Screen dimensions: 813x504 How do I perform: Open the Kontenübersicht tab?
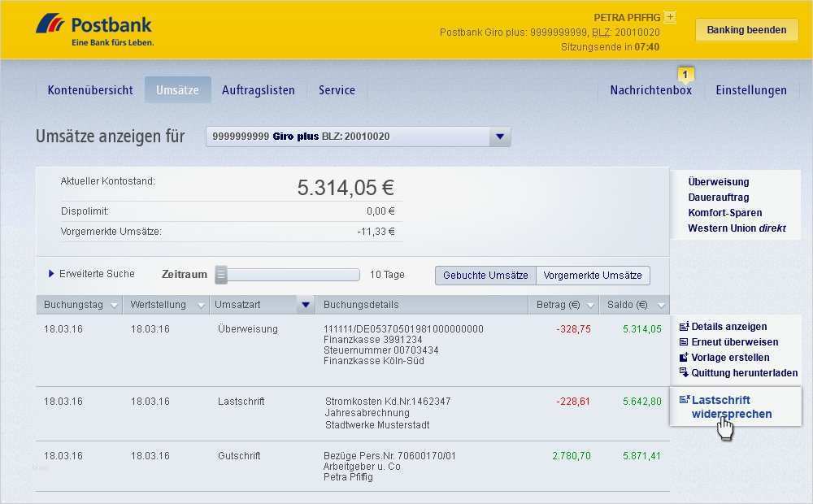tap(90, 90)
